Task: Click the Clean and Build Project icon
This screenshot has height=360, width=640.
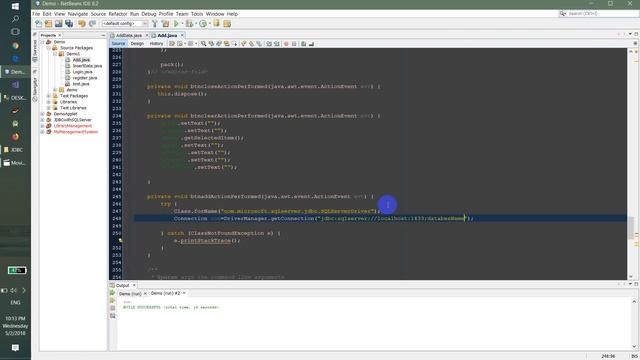Action: pos(165,24)
